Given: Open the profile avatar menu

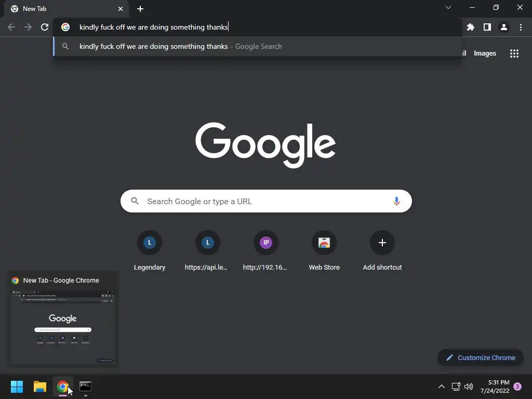Looking at the screenshot, I should pyautogui.click(x=504, y=27).
